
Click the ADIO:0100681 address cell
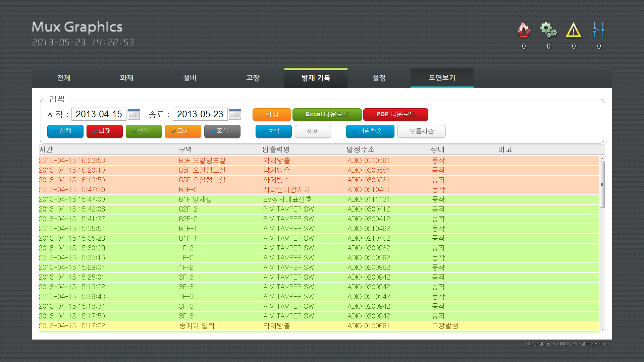[x=368, y=326]
